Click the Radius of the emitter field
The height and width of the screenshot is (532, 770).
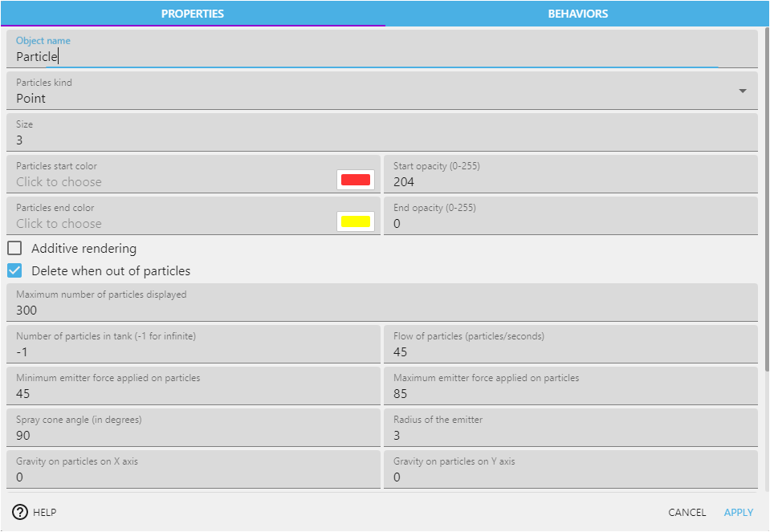click(x=570, y=436)
